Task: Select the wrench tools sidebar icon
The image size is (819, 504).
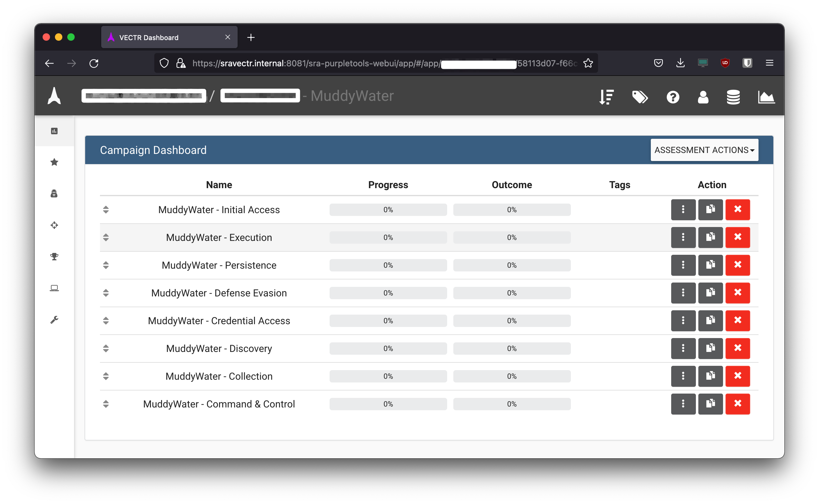Action: pyautogui.click(x=54, y=319)
